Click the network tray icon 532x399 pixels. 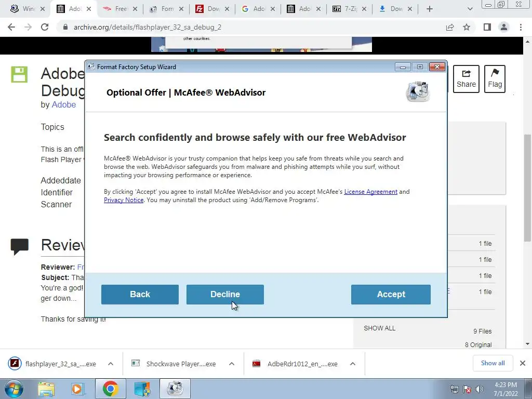click(x=454, y=389)
